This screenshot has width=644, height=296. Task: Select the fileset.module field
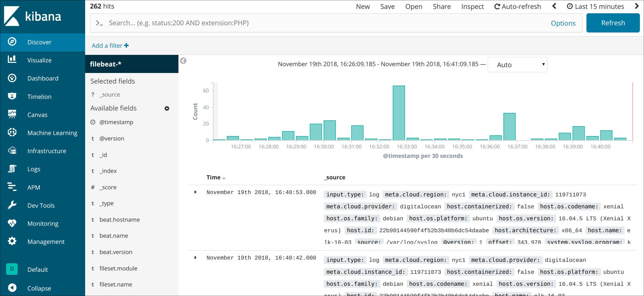click(x=118, y=268)
